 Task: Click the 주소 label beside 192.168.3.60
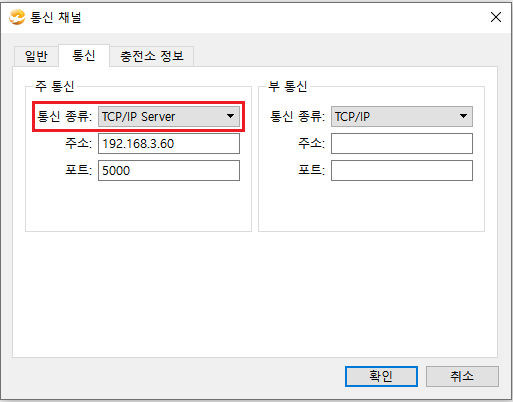click(x=78, y=143)
